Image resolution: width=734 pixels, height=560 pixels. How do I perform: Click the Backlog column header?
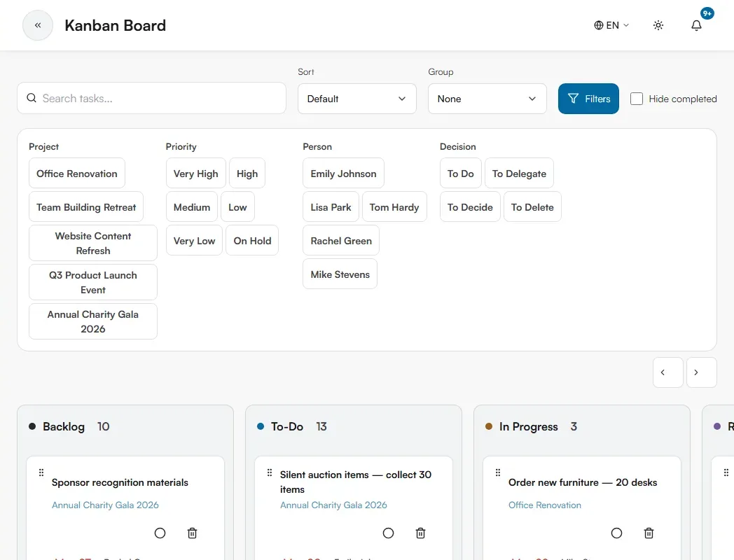[x=64, y=427]
